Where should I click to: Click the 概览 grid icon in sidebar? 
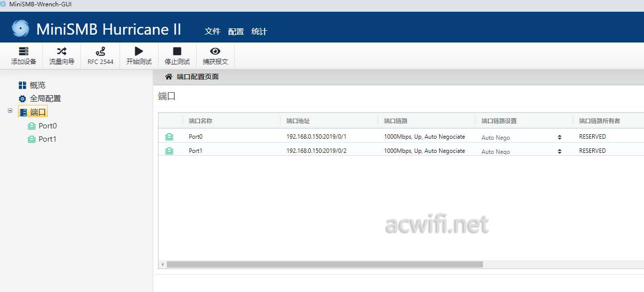click(x=22, y=85)
